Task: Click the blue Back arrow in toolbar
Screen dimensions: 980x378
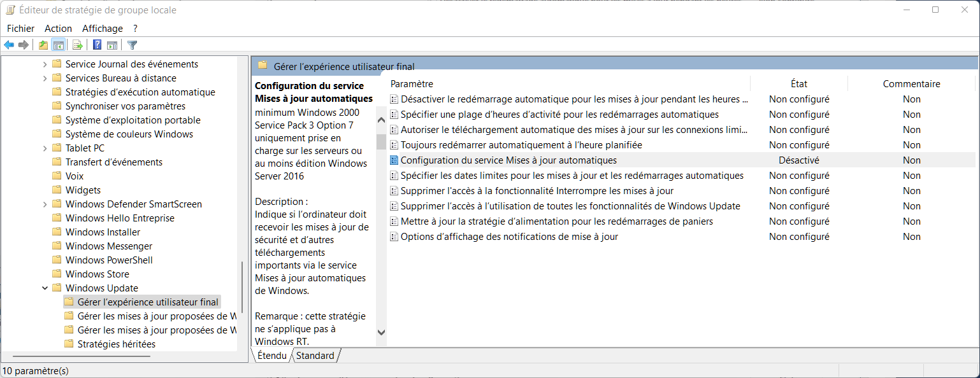Action: coord(9,45)
